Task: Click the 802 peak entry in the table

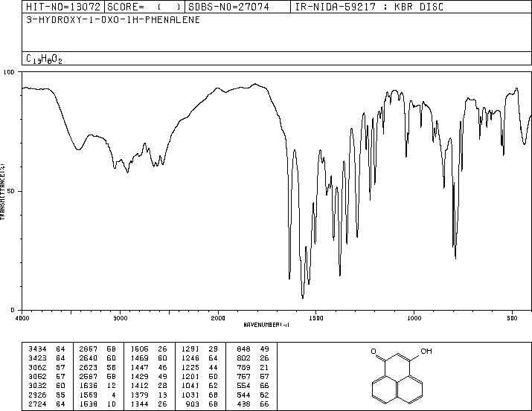Action: coord(253,358)
